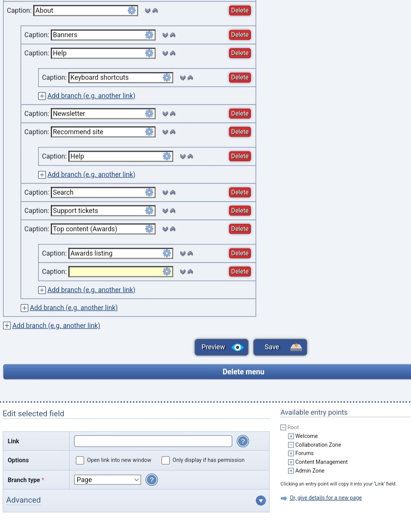
Task: Click gear icon inside Recommend site field
Action: click(149, 132)
